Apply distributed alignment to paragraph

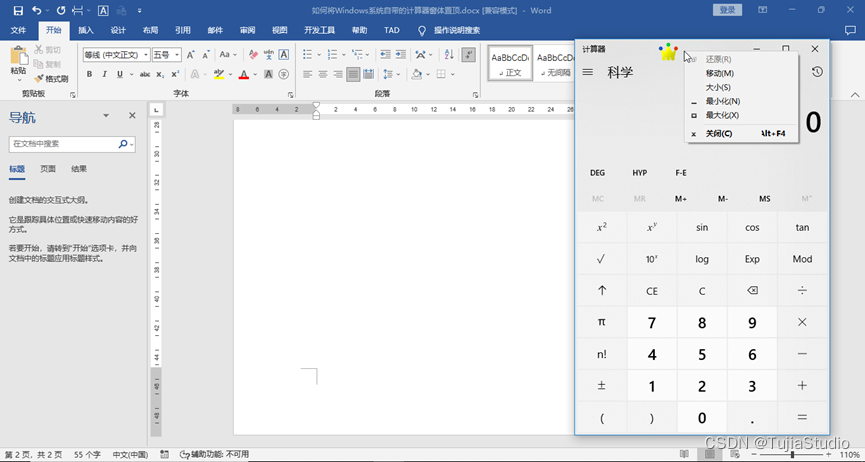coord(369,74)
